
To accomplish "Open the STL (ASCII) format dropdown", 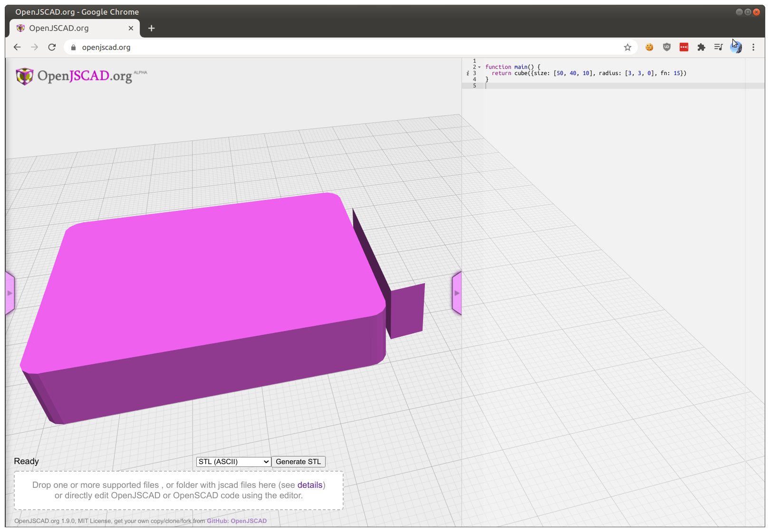I will [x=233, y=461].
